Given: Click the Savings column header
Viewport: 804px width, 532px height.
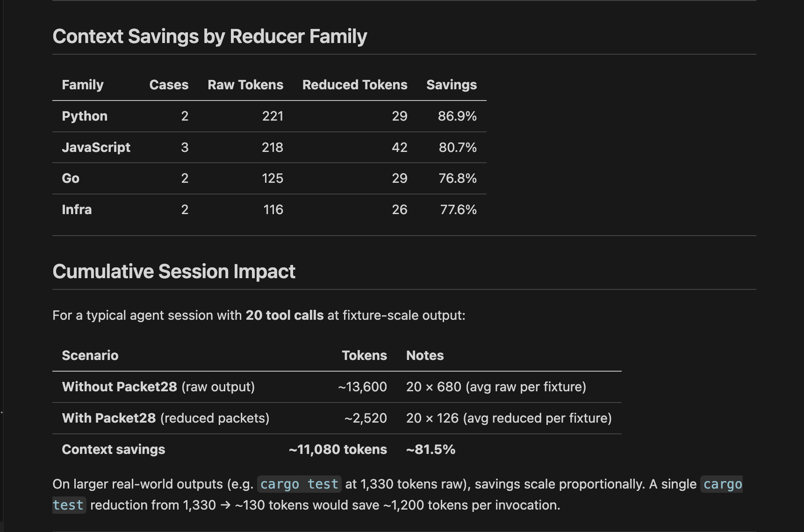Looking at the screenshot, I should coord(451,85).
